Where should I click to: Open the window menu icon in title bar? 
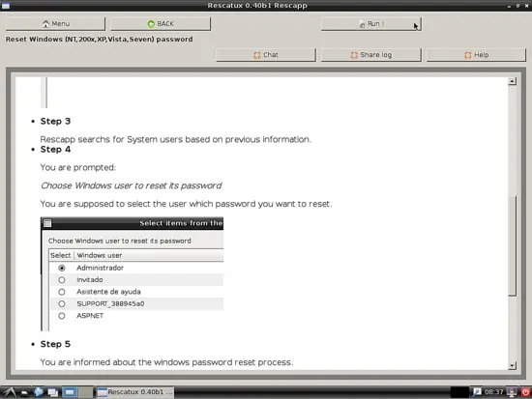6,6
